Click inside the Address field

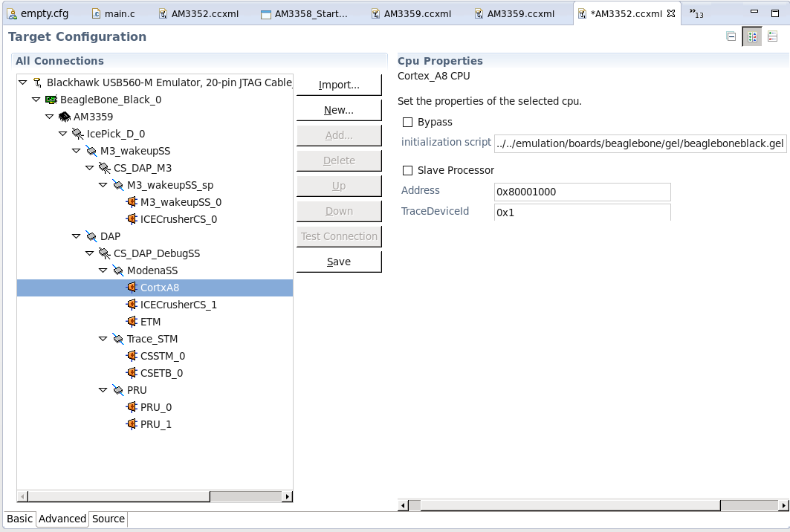(x=583, y=192)
